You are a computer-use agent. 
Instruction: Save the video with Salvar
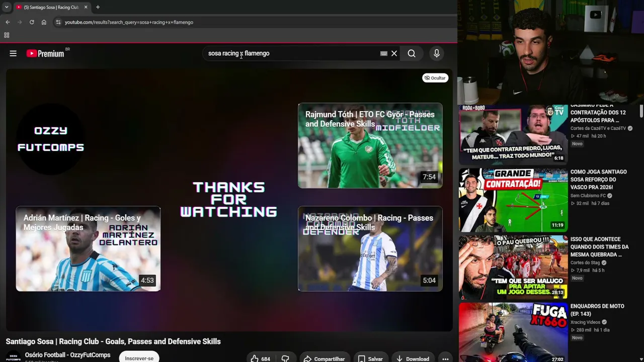tap(370, 359)
